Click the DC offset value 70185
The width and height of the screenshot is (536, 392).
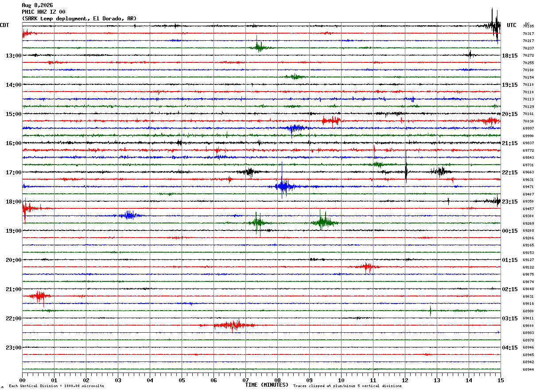pos(528,27)
